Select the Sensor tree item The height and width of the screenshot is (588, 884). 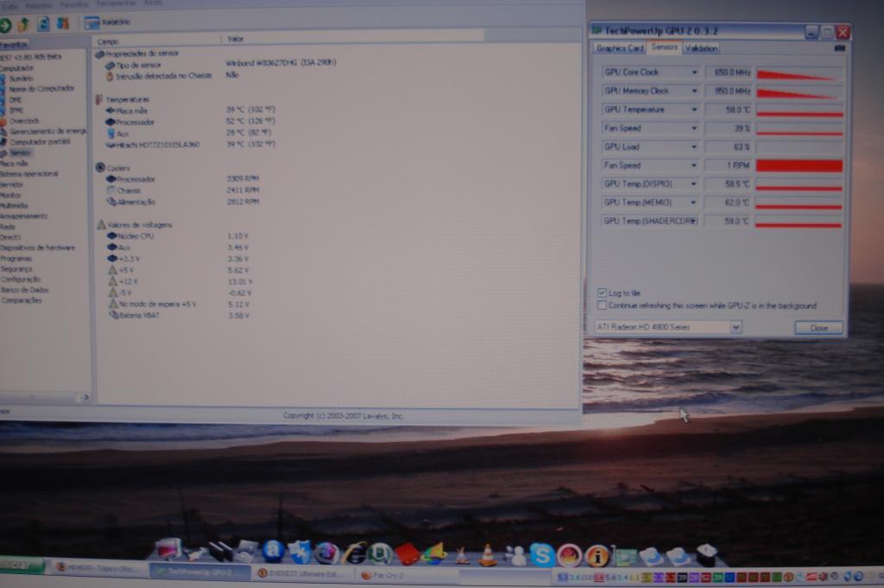[20, 153]
